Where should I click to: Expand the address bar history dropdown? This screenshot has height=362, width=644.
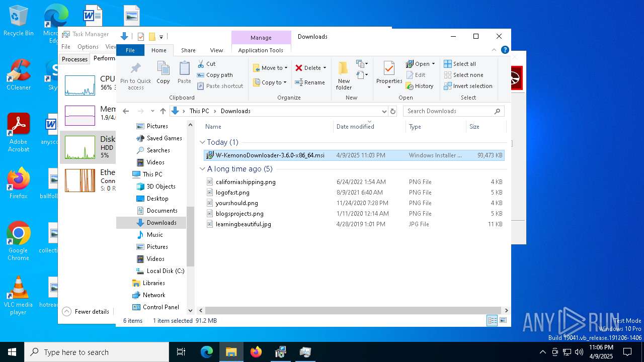pyautogui.click(x=384, y=111)
